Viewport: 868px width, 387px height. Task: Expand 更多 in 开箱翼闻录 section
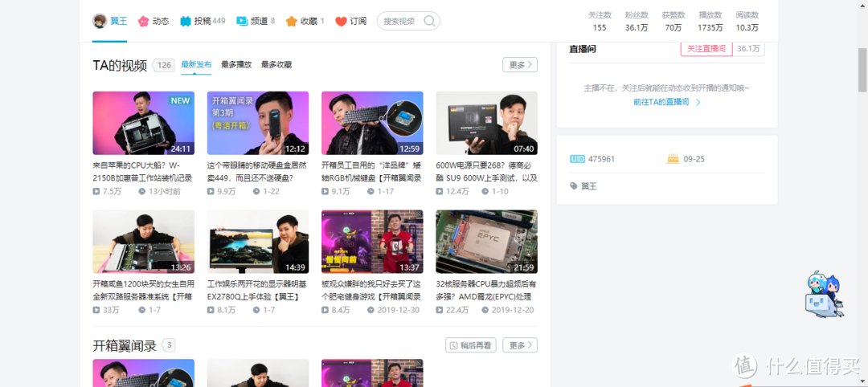click(520, 345)
